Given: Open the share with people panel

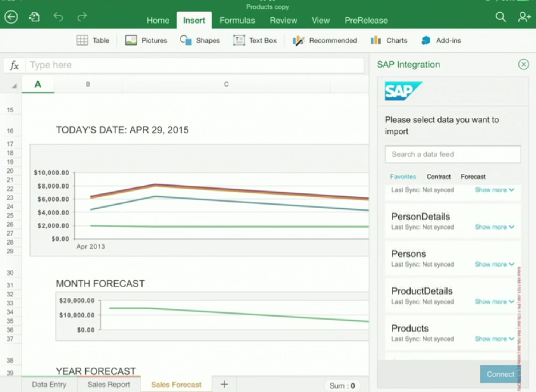Looking at the screenshot, I should tap(524, 17).
